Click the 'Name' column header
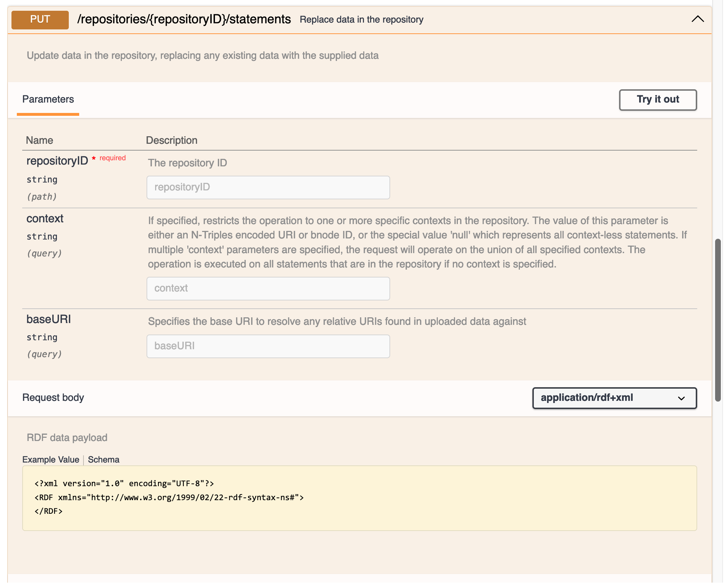The image size is (728, 588). pyautogui.click(x=39, y=140)
